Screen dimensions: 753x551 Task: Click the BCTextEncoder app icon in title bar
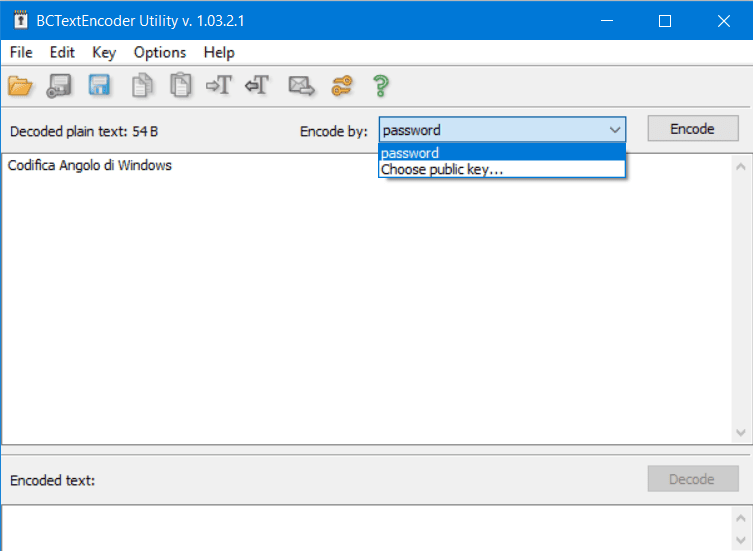click(x=21, y=20)
